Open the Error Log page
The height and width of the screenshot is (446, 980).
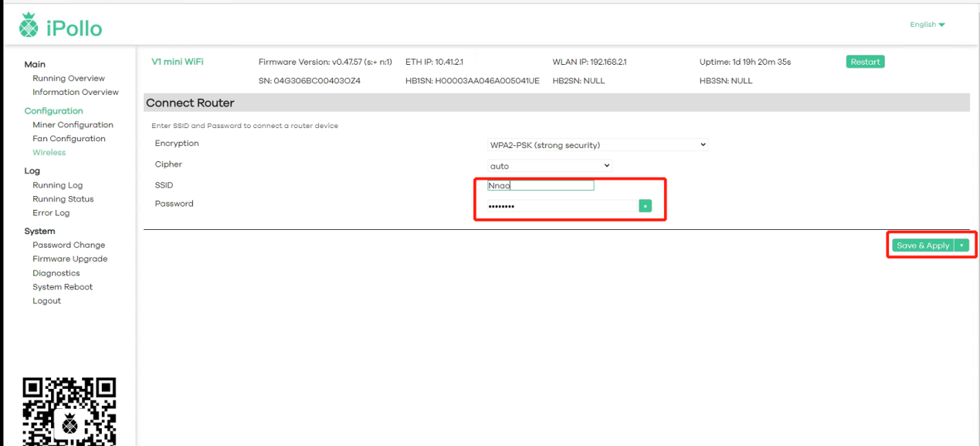(51, 213)
